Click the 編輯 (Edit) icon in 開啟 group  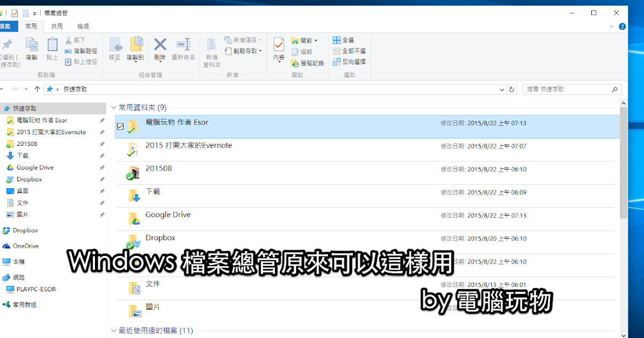(295, 52)
